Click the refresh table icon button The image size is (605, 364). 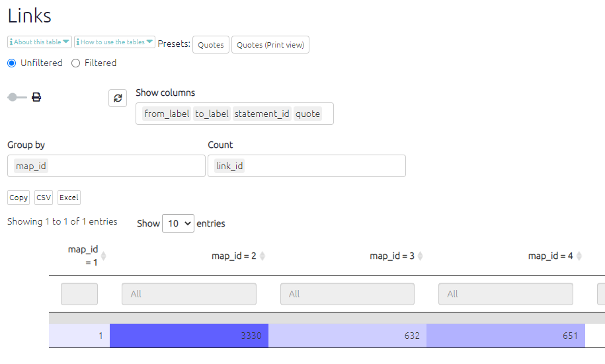[x=118, y=98]
